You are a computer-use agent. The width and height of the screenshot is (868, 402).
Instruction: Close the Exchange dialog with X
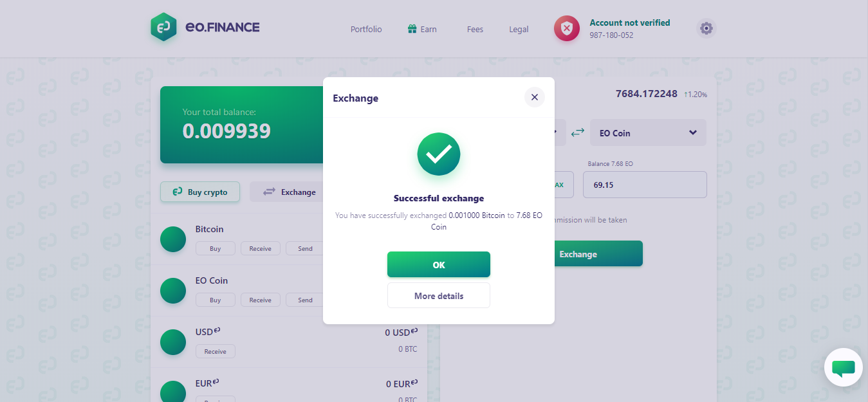[535, 97]
